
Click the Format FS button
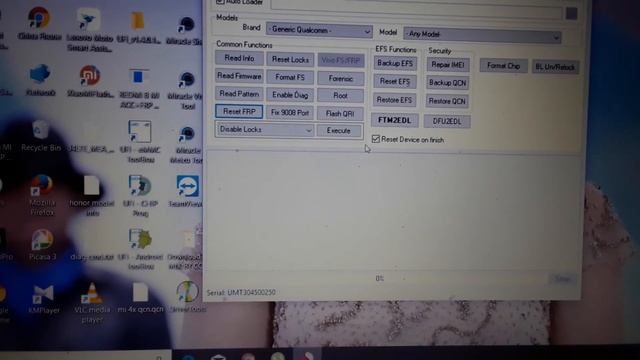pyautogui.click(x=290, y=77)
